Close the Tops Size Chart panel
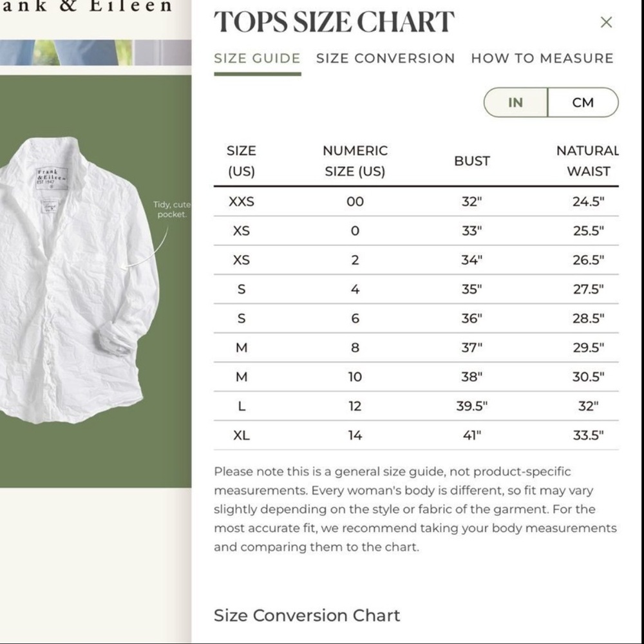 coord(606,22)
